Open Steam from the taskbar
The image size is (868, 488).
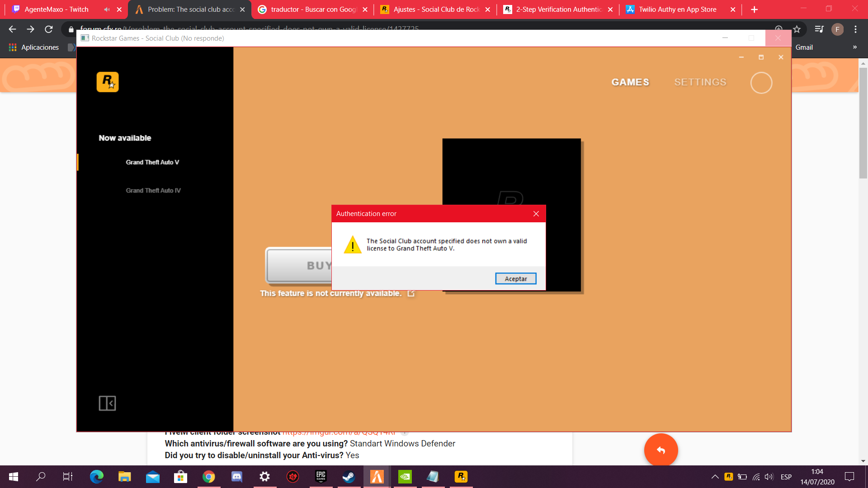coord(349,477)
